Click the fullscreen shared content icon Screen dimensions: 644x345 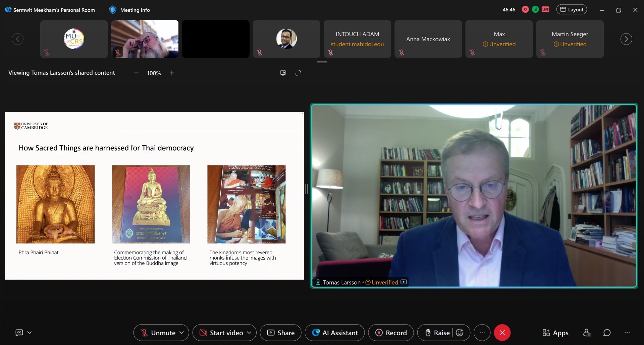coord(298,73)
